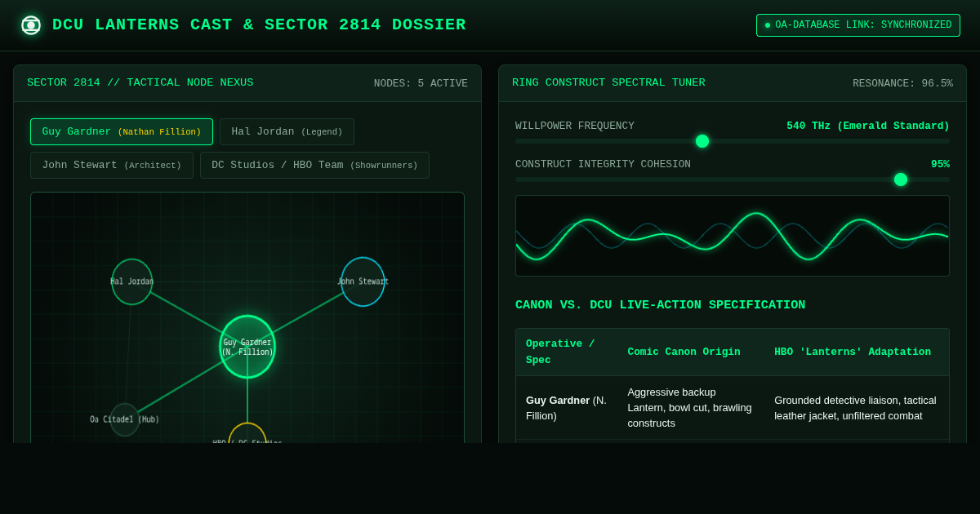Adjust the Willpower Frequency slider

pos(733,141)
